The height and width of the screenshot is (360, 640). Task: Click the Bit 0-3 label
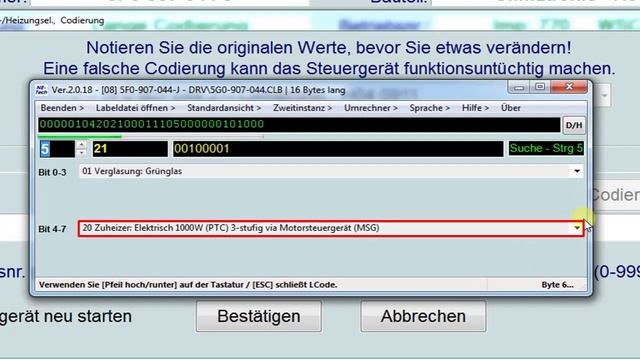tap(52, 172)
